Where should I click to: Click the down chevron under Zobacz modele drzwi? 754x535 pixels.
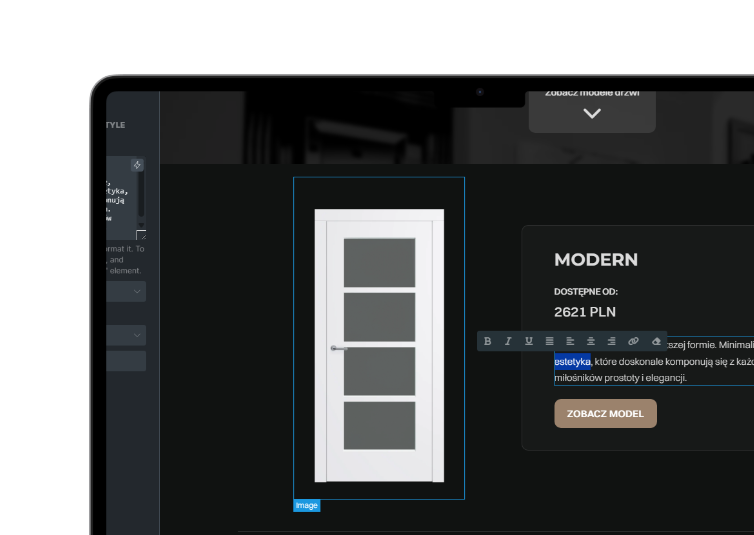pos(592,114)
